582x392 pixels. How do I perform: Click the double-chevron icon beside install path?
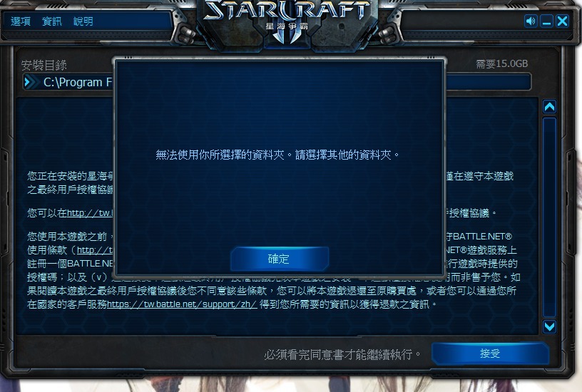coord(31,82)
